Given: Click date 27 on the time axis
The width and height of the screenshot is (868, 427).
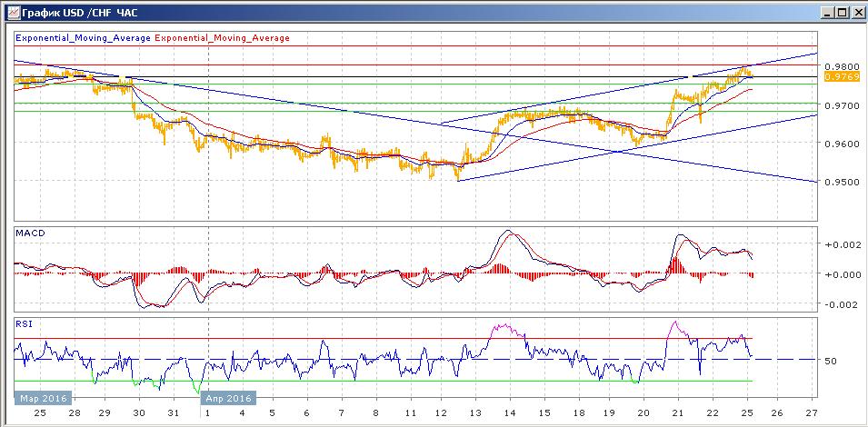Looking at the screenshot, I should coord(812,412).
